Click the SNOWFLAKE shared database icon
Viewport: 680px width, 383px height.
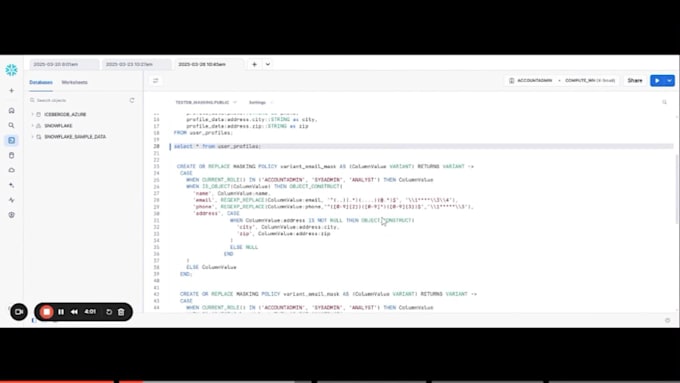39,126
